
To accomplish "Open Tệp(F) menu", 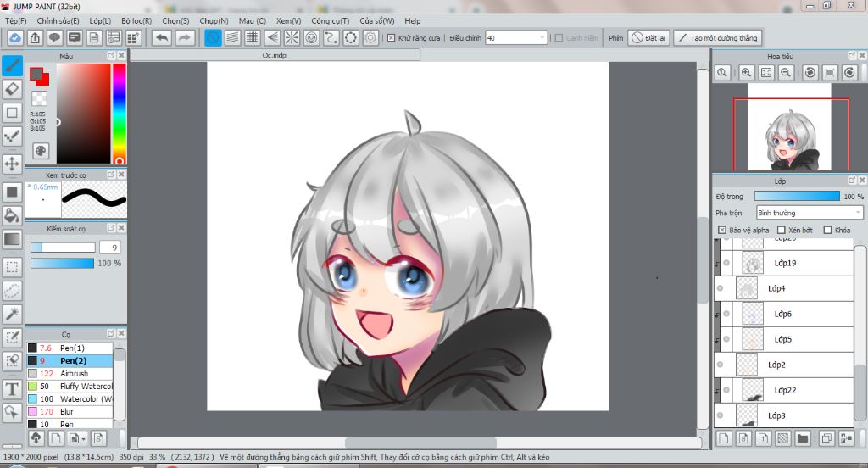I will tap(15, 20).
